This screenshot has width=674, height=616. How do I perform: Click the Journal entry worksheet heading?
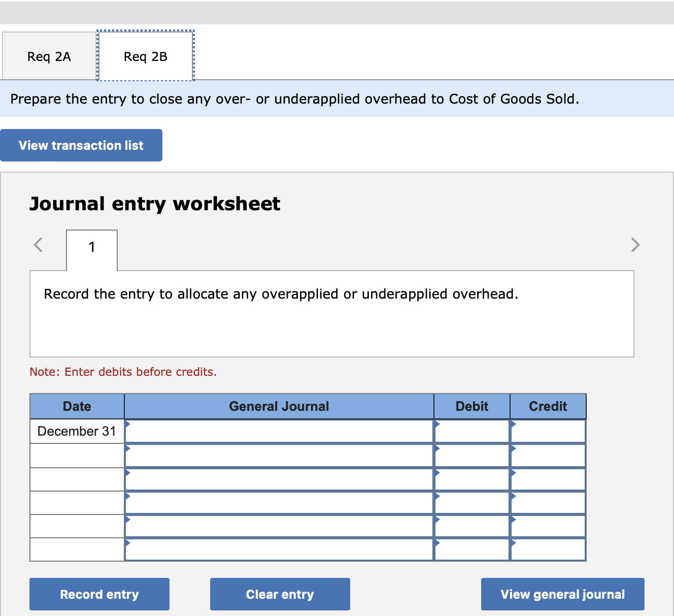click(x=155, y=204)
